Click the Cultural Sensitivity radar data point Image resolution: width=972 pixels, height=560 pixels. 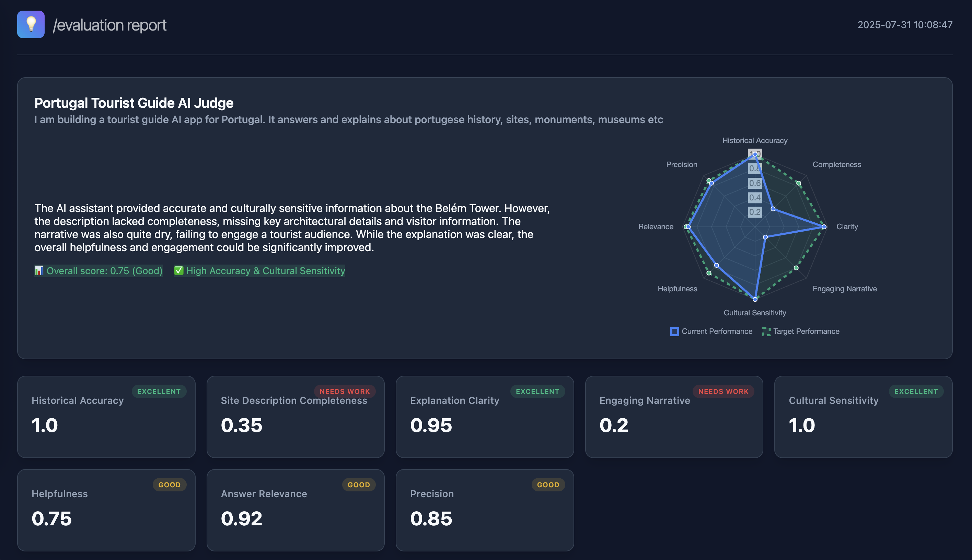click(755, 299)
